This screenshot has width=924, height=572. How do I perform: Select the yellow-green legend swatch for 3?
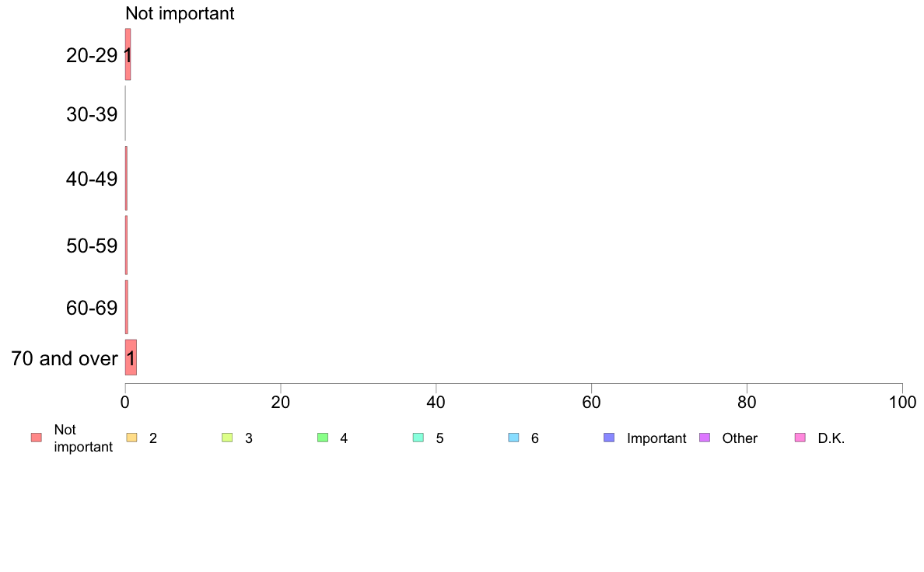click(x=227, y=438)
